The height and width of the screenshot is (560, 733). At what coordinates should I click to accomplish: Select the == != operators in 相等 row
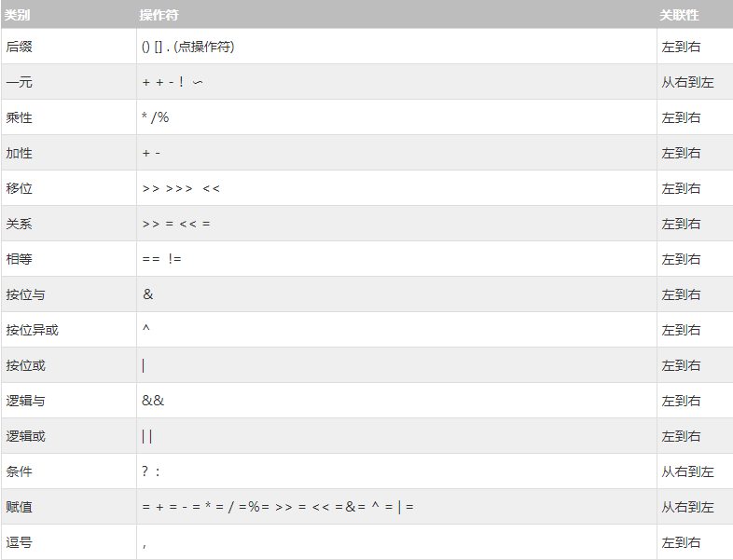coord(161,259)
